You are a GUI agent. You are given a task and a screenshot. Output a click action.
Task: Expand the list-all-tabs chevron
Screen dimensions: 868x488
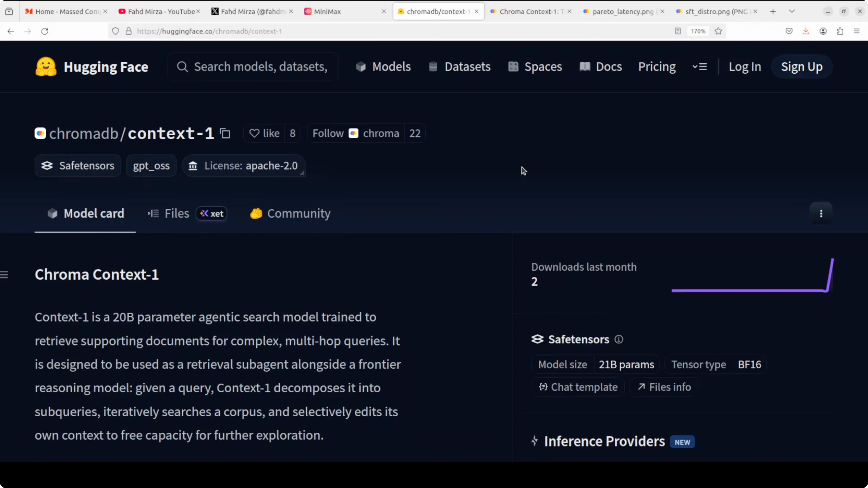click(x=792, y=12)
